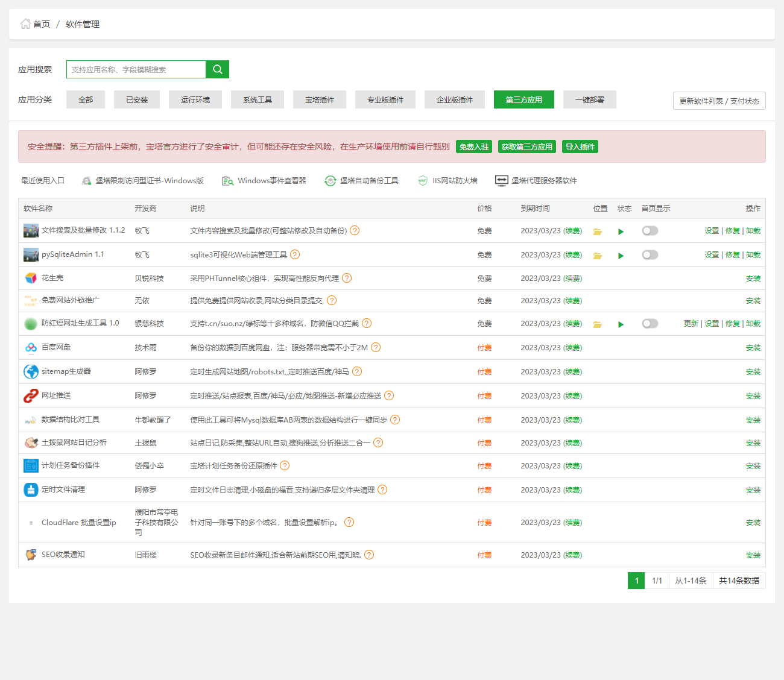Select the 专业版插件 category tab
Viewport: 784px width, 680px height.
coord(385,99)
